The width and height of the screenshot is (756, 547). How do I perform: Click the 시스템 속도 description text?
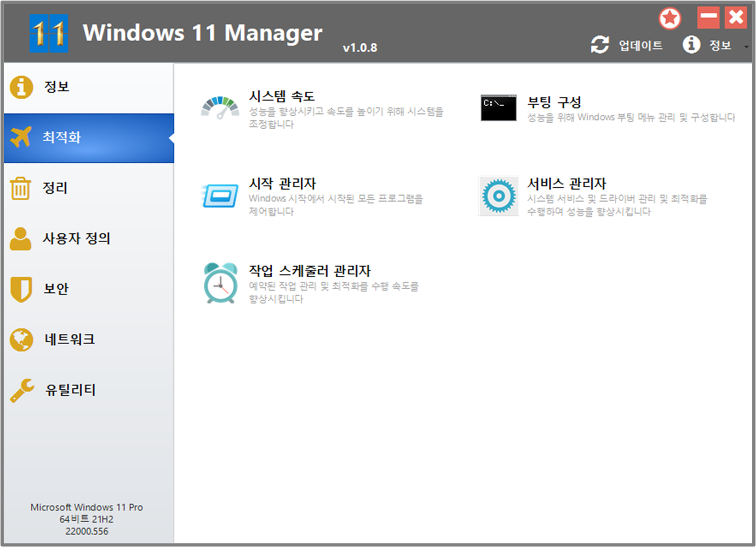click(346, 118)
